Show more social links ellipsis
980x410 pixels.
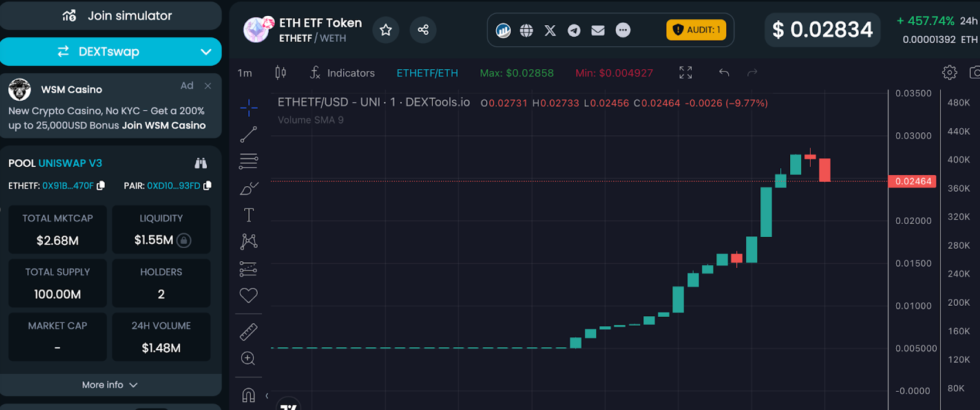623,30
